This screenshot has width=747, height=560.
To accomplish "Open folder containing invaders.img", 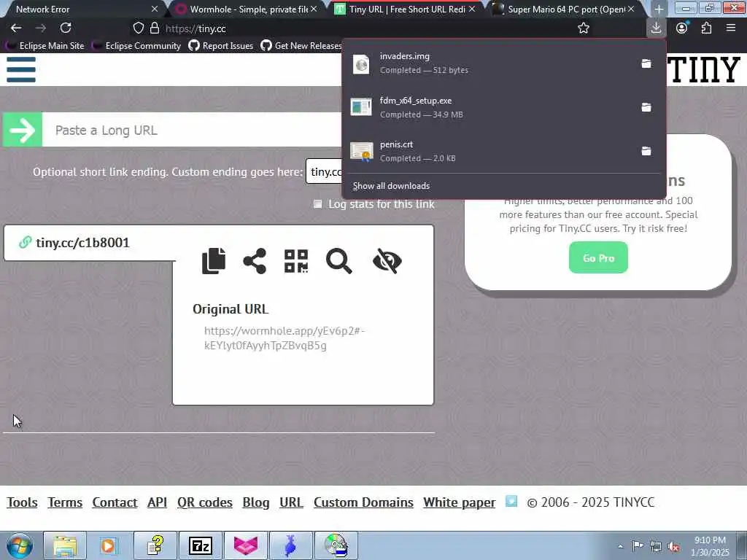I will (646, 63).
